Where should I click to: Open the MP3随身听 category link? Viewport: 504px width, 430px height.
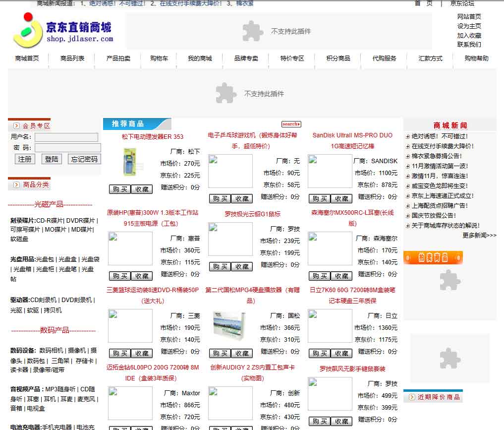click(x=60, y=389)
